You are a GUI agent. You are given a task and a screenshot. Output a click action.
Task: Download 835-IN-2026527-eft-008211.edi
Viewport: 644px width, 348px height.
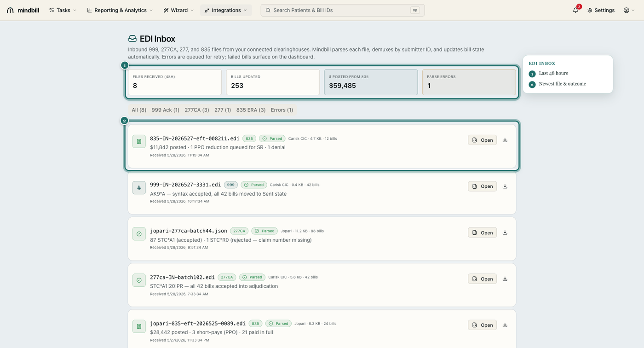click(x=505, y=140)
